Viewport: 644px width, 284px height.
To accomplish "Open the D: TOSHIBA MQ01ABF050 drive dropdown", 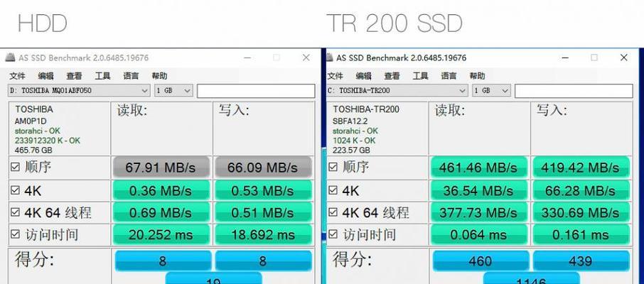I will pos(79,91).
